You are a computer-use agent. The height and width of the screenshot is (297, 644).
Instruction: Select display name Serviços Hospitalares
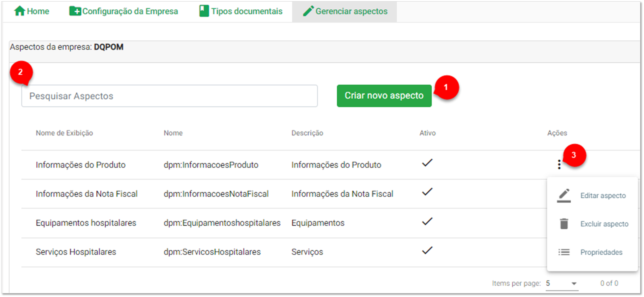click(x=76, y=252)
